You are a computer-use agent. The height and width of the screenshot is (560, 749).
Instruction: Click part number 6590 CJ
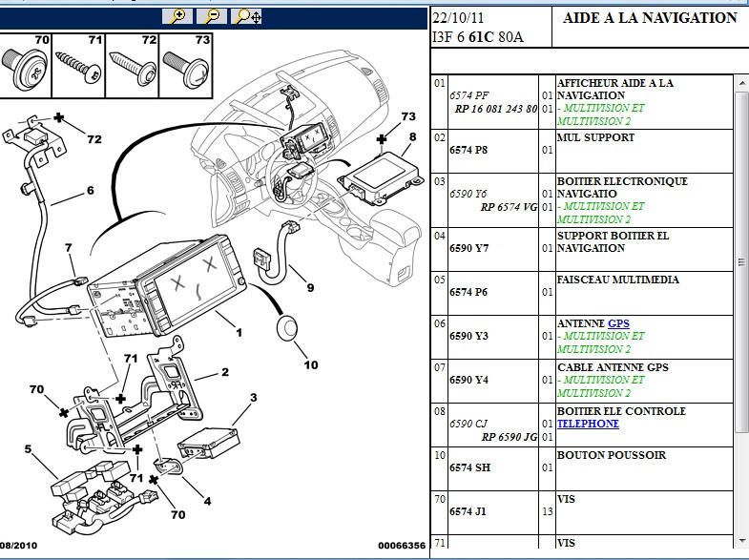click(x=468, y=424)
